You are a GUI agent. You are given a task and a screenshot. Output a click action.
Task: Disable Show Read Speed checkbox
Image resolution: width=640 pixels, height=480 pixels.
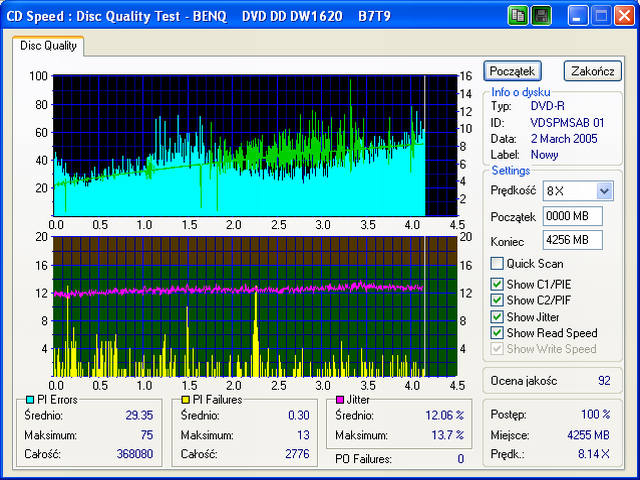click(497, 333)
